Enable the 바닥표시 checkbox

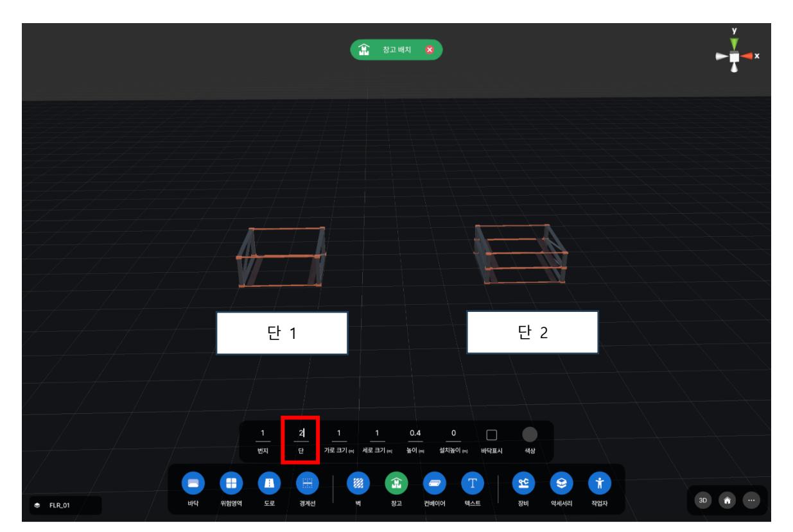(x=492, y=434)
